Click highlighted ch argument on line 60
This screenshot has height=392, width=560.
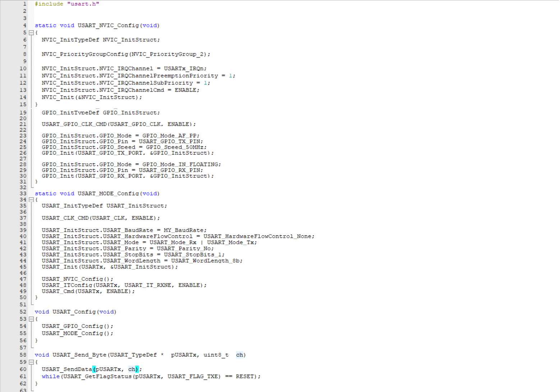(x=132, y=369)
